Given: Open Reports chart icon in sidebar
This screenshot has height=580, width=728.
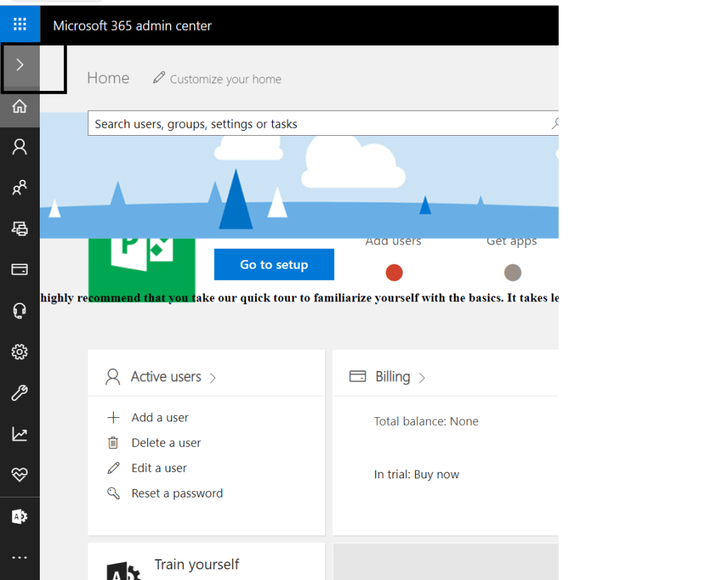Looking at the screenshot, I should (x=20, y=434).
